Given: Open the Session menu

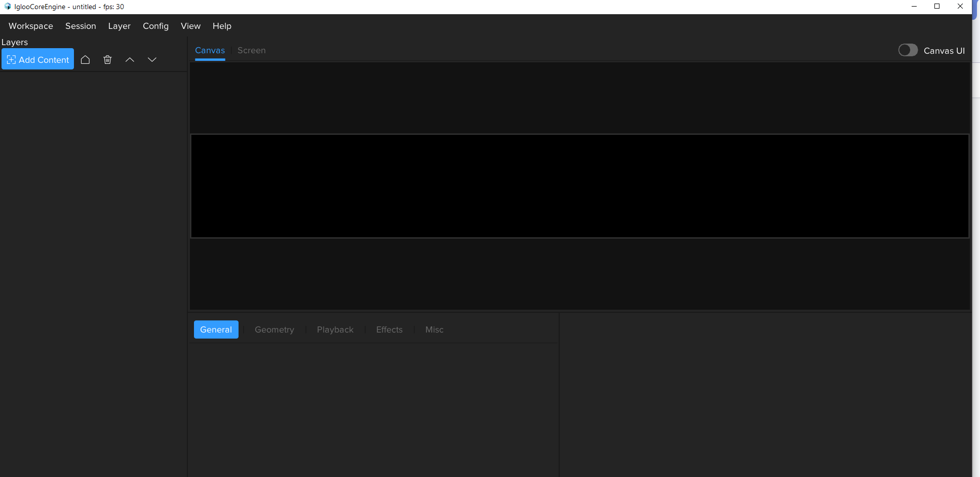Looking at the screenshot, I should (x=81, y=26).
